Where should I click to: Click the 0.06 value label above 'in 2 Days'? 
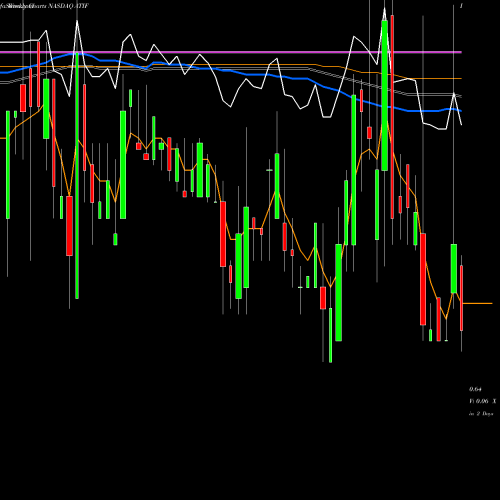point(482,401)
